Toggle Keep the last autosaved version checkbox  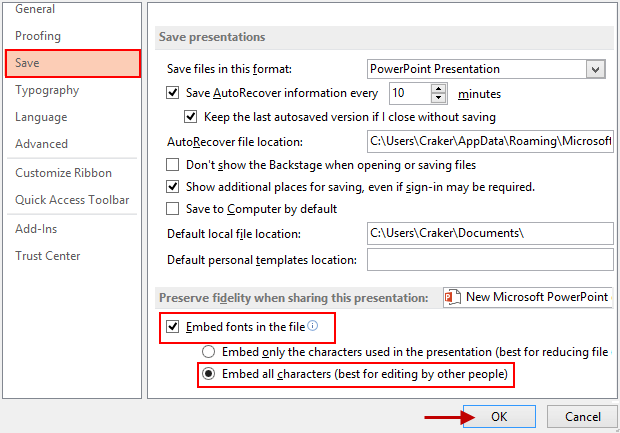[191, 117]
